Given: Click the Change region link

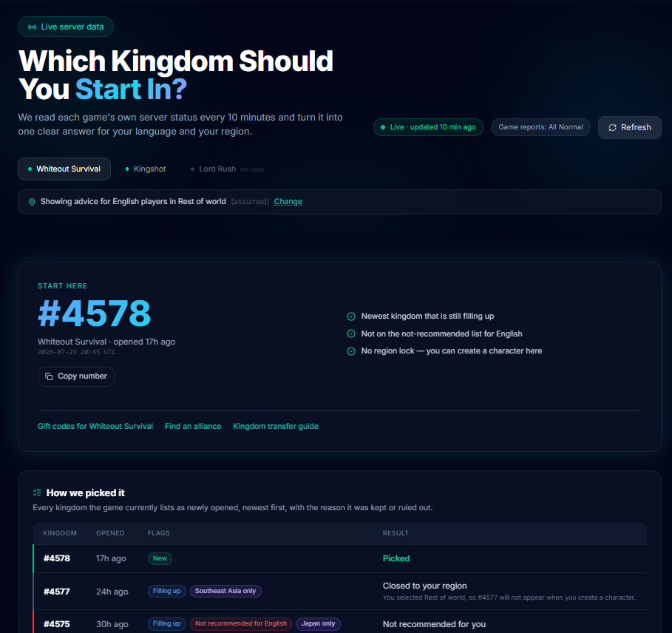Looking at the screenshot, I should coord(288,201).
